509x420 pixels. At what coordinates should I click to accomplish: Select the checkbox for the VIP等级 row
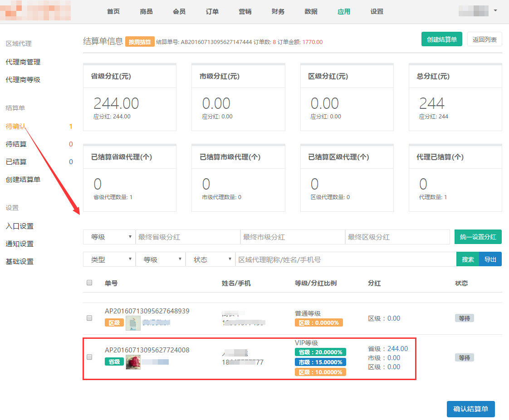point(89,357)
